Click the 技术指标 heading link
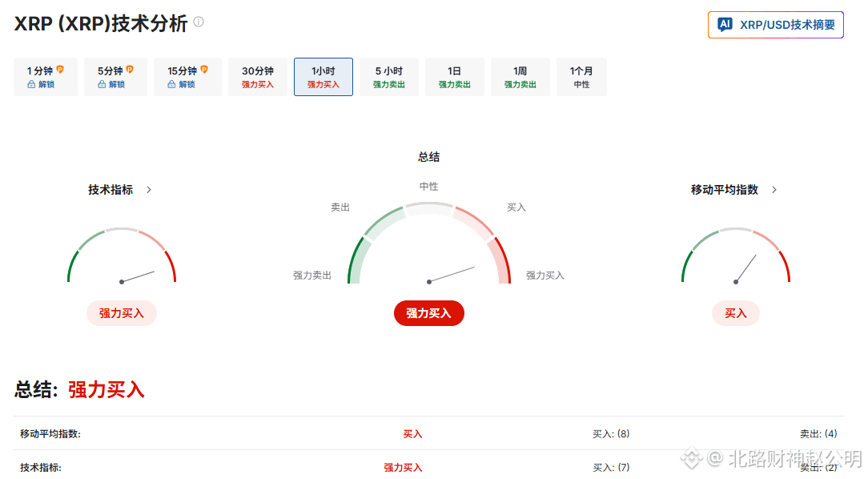This screenshot has height=479, width=868. point(111,190)
